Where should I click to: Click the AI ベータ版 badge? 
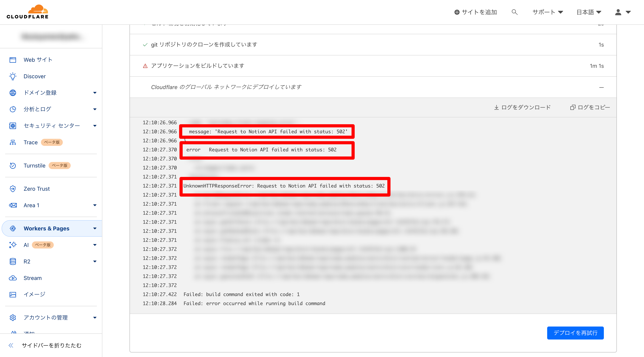[43, 245]
